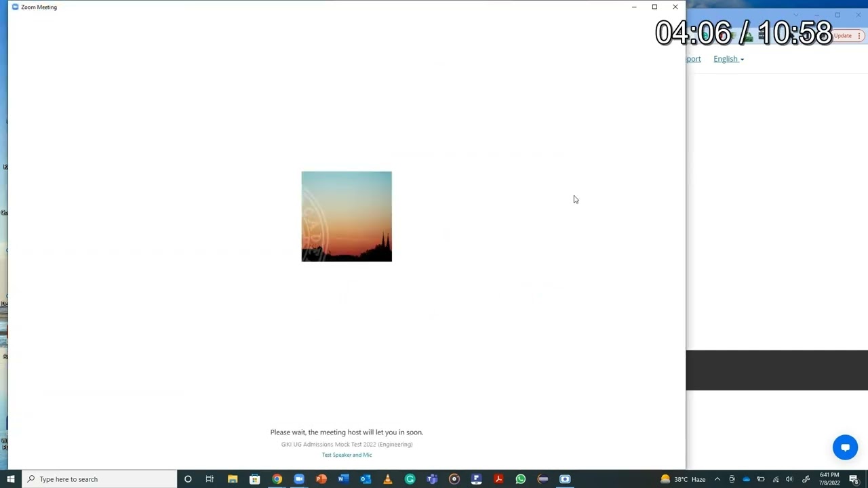
Task: Open Microsoft Store from the taskbar
Action: coord(255,479)
